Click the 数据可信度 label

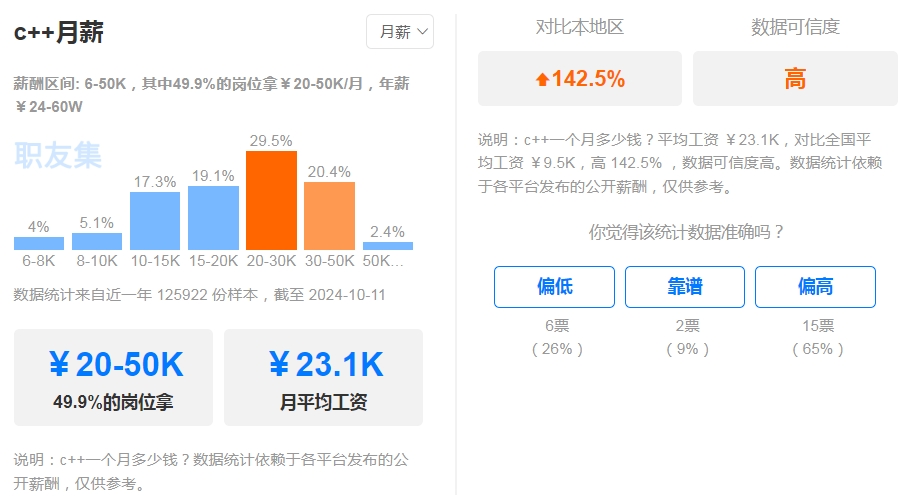(795, 27)
